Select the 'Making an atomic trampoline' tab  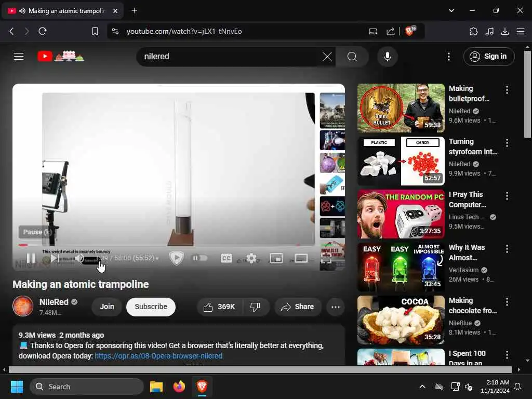click(63, 11)
